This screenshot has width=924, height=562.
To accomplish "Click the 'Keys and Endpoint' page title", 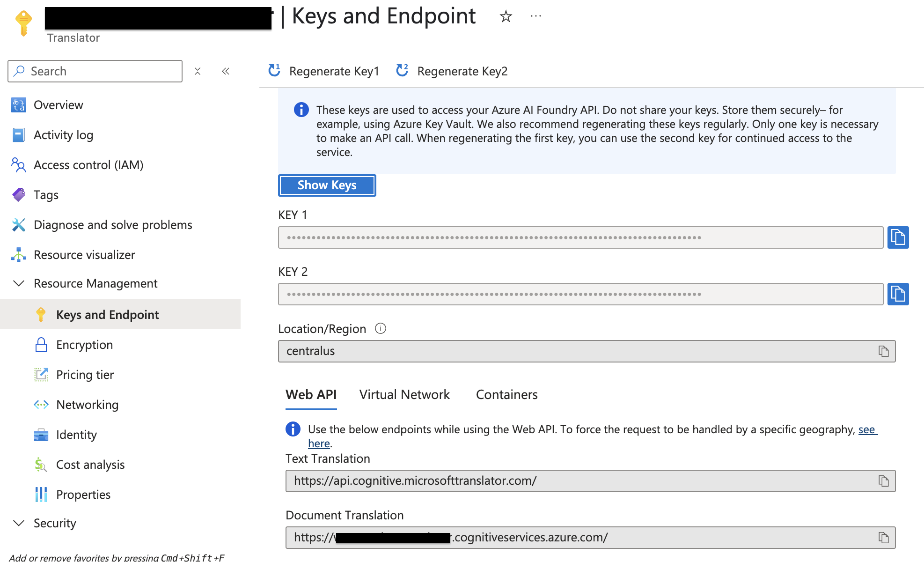I will [x=384, y=16].
